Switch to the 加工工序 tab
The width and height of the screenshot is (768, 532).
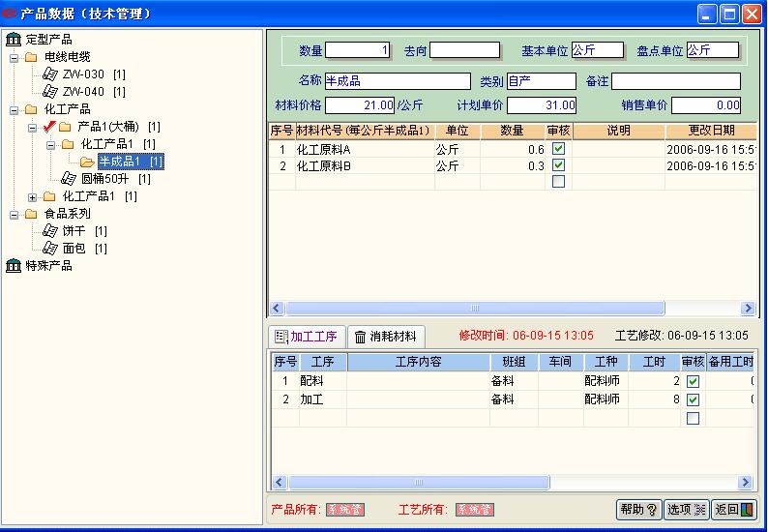307,337
